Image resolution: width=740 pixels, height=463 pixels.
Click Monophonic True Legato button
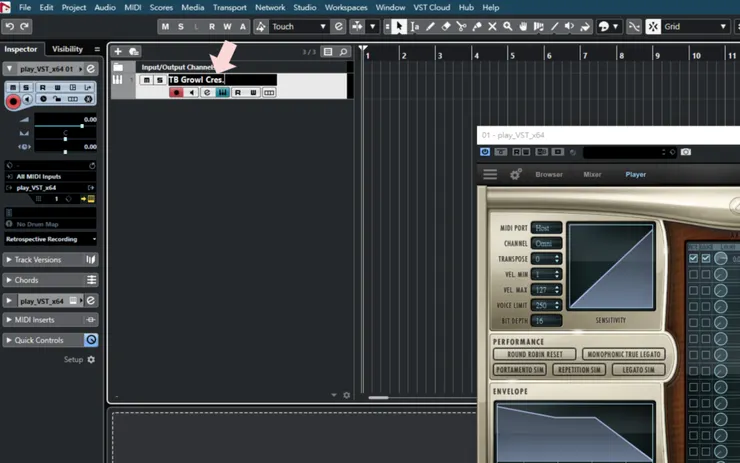[624, 354]
